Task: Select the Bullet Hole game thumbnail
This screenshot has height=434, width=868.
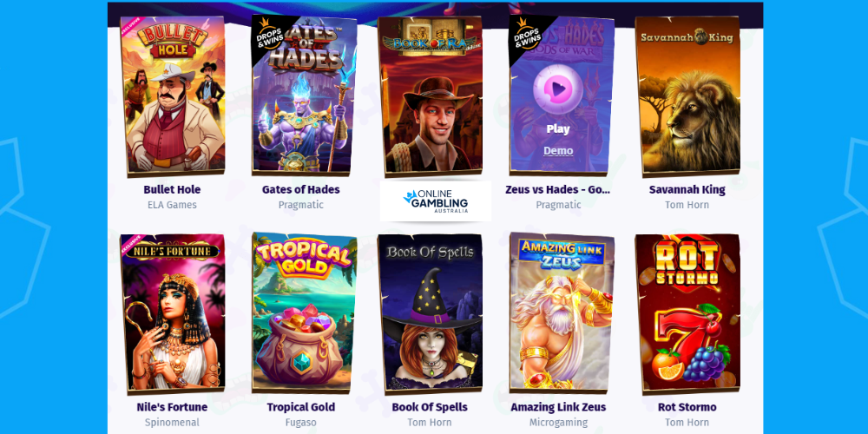Action: tap(173, 95)
